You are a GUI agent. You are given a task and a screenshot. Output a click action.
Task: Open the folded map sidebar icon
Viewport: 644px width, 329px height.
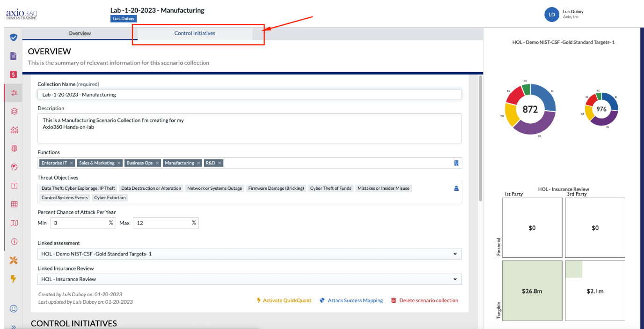(14, 223)
